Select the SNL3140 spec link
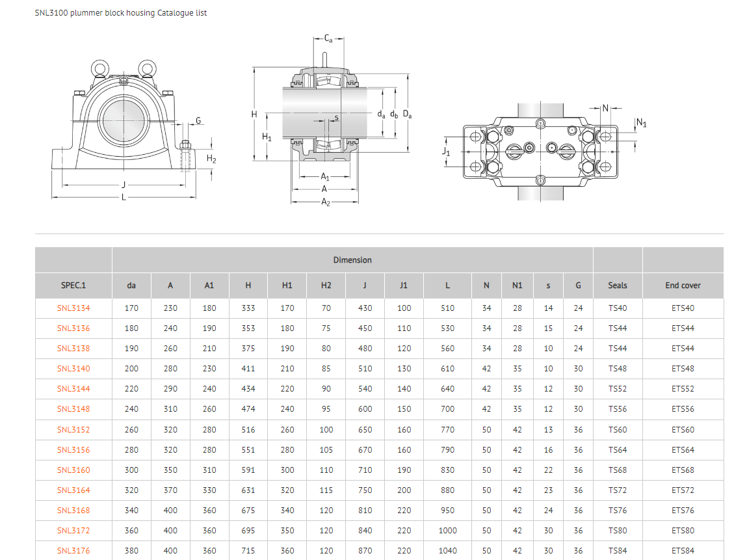 click(x=73, y=369)
